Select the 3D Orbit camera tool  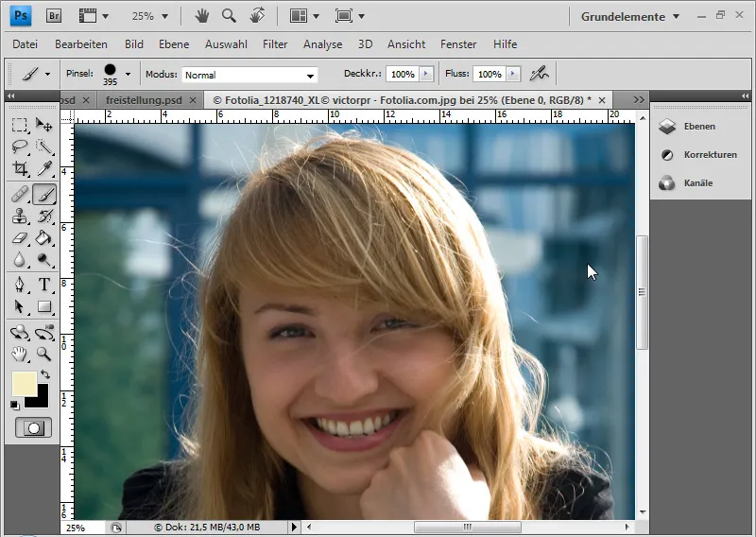click(x=44, y=333)
